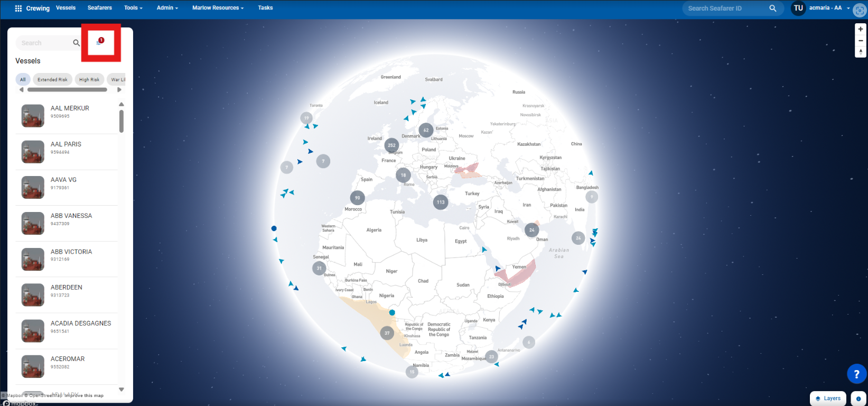This screenshot has width=868, height=406.
Task: Select the 113 vessel cluster near Turkey
Action: pyautogui.click(x=441, y=202)
